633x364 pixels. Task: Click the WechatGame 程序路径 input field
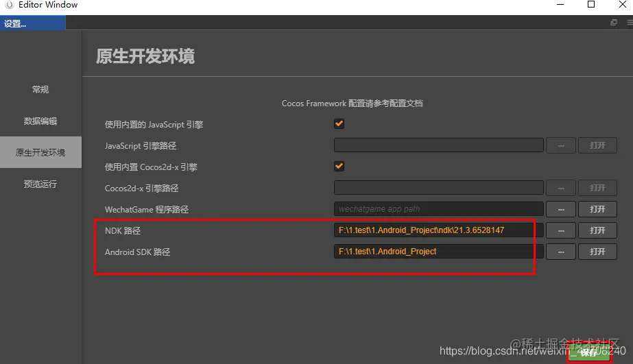pyautogui.click(x=438, y=209)
